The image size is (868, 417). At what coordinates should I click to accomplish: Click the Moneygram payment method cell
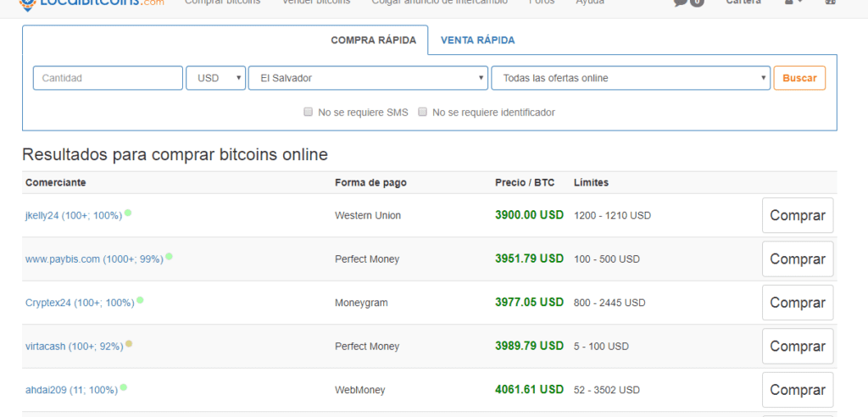click(x=361, y=303)
